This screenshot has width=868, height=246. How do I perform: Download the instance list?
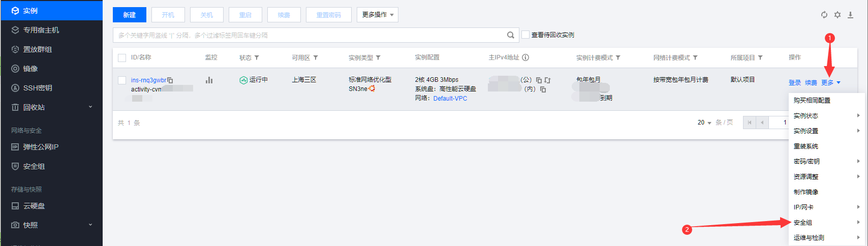pos(850,15)
